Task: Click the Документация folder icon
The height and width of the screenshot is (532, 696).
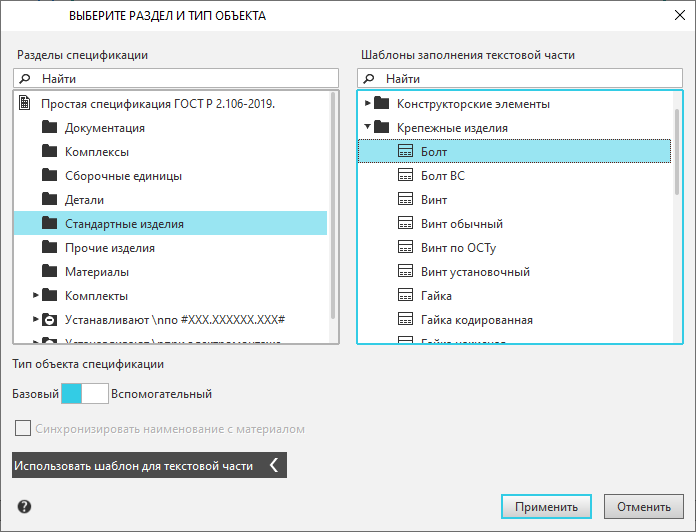Action: click(49, 127)
